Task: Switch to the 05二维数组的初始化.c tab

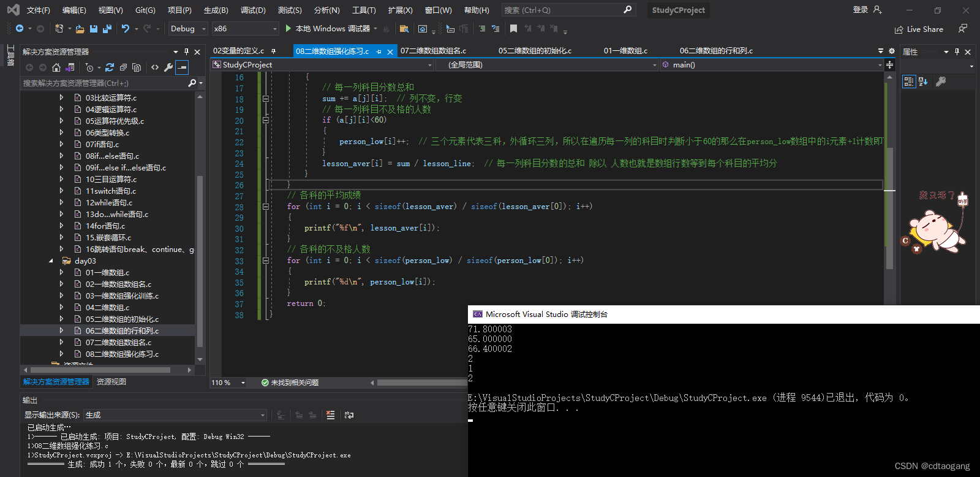Action: pos(535,51)
